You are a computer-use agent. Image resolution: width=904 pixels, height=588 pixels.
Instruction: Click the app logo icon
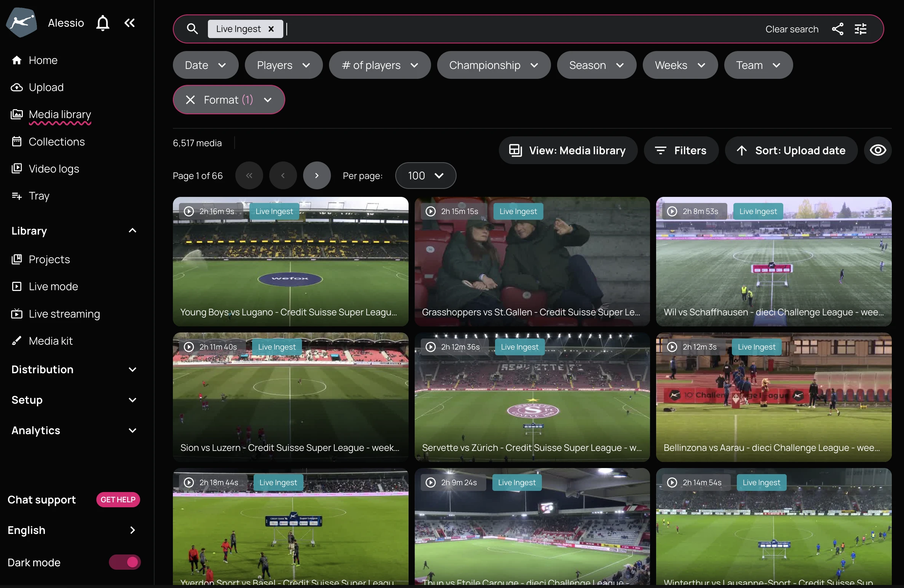[21, 23]
